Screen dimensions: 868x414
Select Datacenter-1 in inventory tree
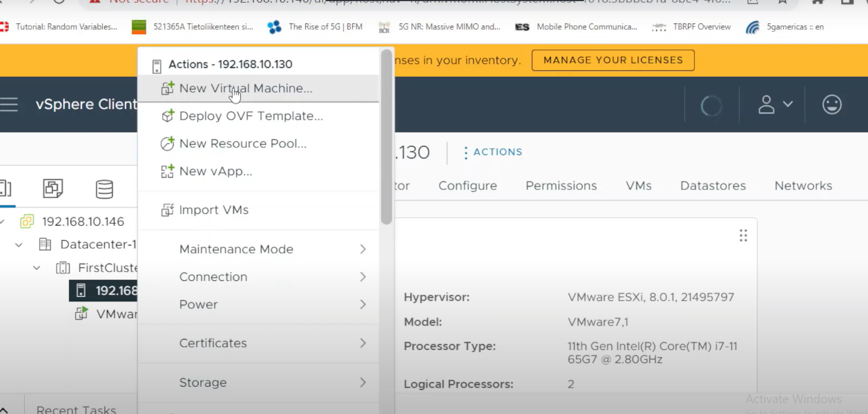click(98, 244)
